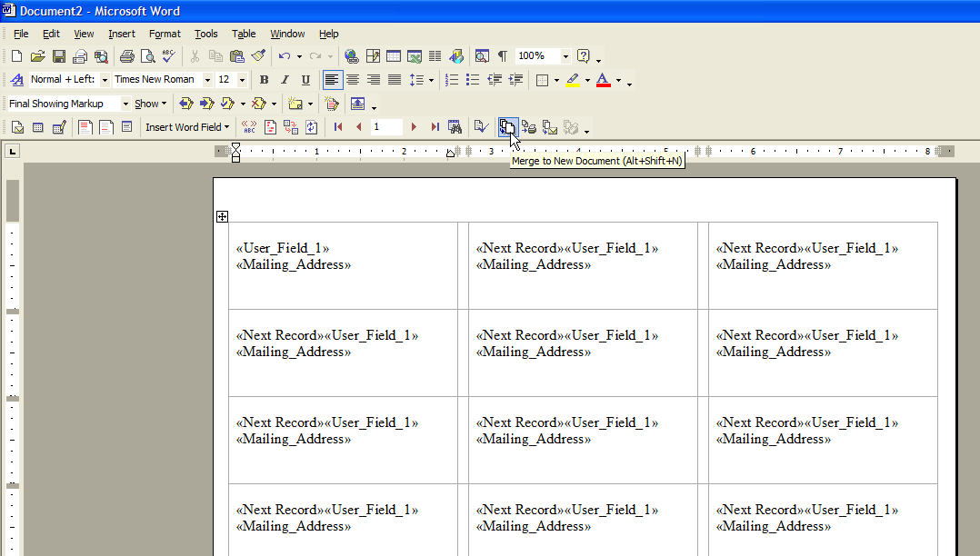This screenshot has height=556, width=980.
Task: Open the File menu
Action: pyautogui.click(x=21, y=34)
